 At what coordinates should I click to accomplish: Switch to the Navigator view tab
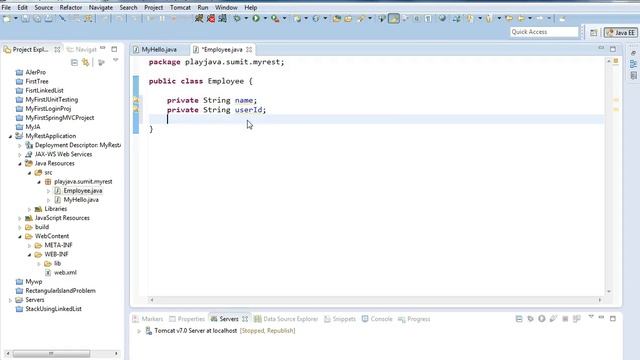pyautogui.click(x=82, y=49)
